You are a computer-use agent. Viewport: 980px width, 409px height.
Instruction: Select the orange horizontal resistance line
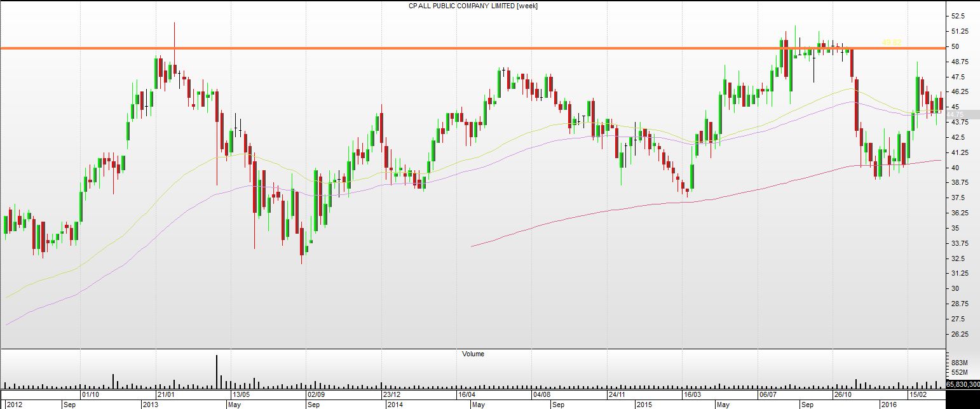click(x=473, y=48)
